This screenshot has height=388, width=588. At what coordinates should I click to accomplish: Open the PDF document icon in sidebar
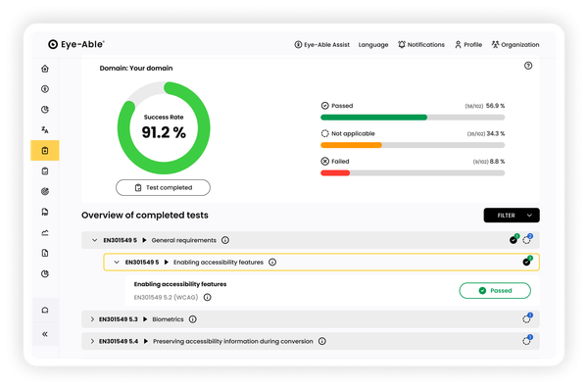coord(45,213)
